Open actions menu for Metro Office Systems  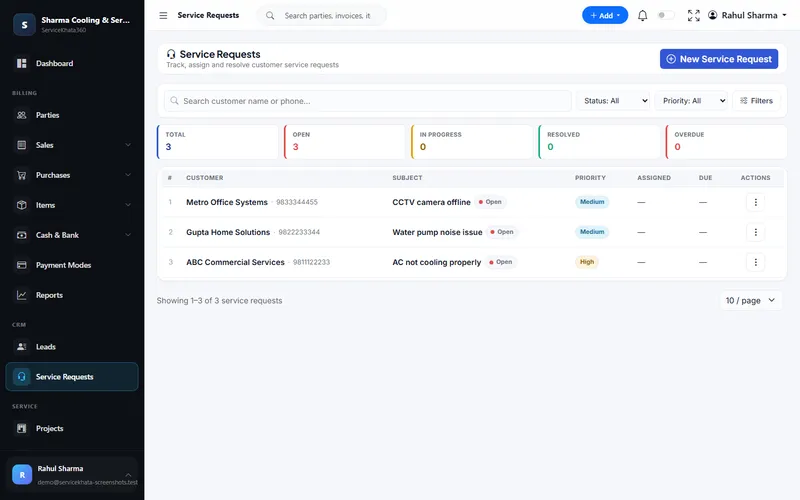(x=755, y=202)
